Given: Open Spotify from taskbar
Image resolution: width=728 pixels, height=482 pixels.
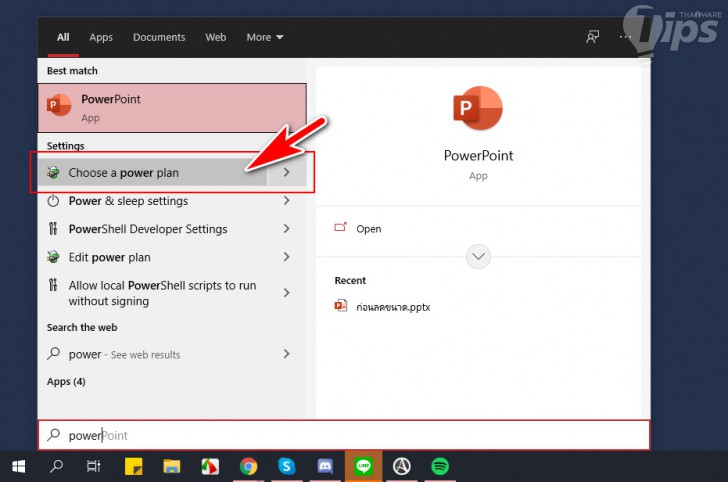Looking at the screenshot, I should click(x=440, y=466).
